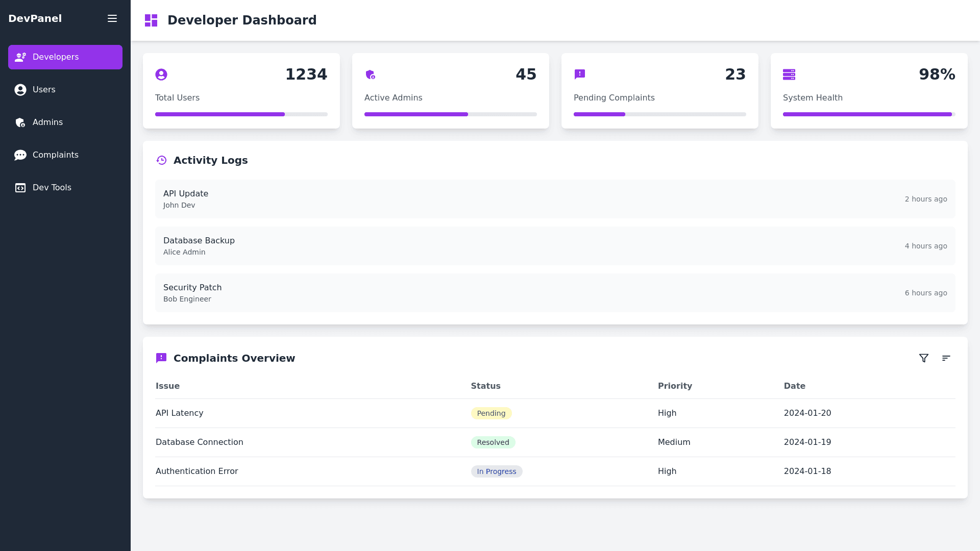This screenshot has height=551, width=980.
Task: Click the Complaints speech bubble icon
Action: point(20,155)
